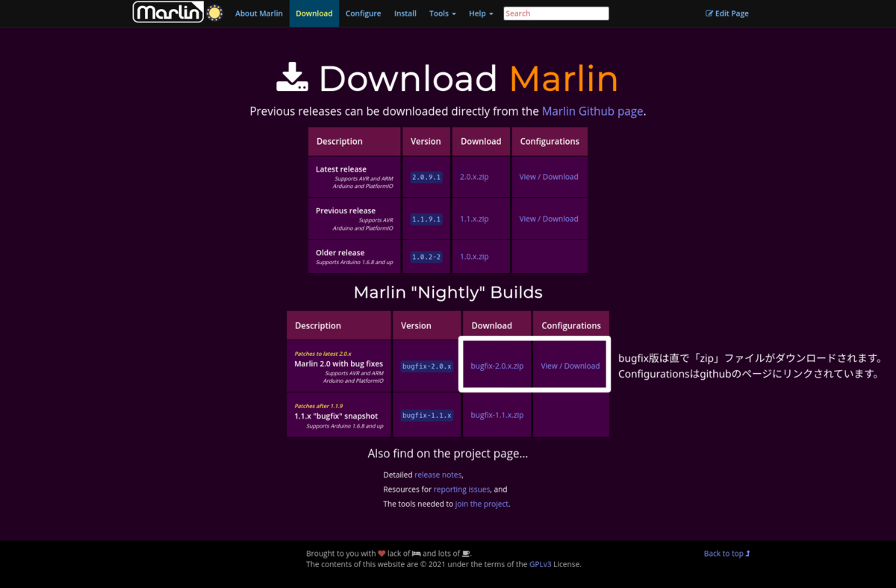Open About Marlin page
Viewport: 896px width, 588px height.
(x=259, y=13)
